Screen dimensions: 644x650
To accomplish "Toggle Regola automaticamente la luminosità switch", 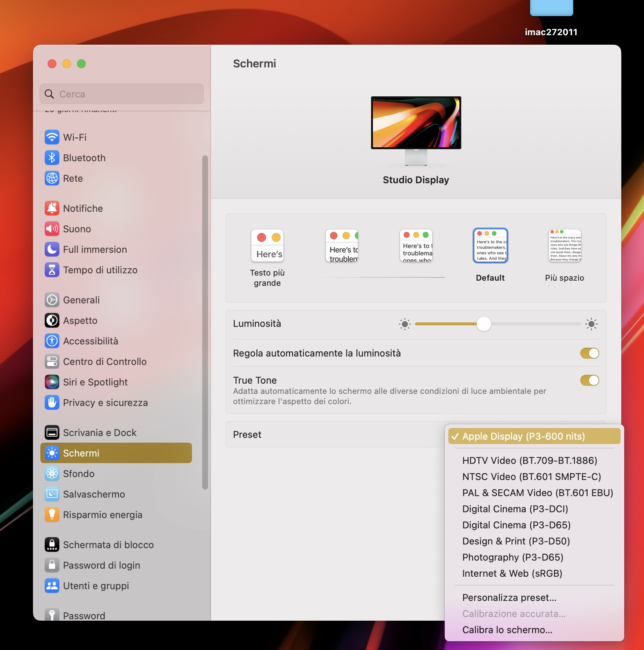I will (589, 353).
